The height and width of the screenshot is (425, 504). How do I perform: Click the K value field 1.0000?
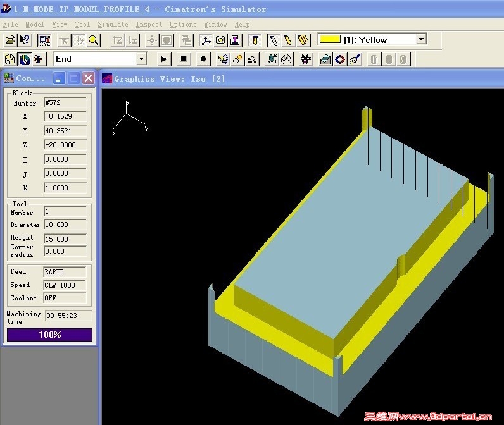tap(65, 188)
